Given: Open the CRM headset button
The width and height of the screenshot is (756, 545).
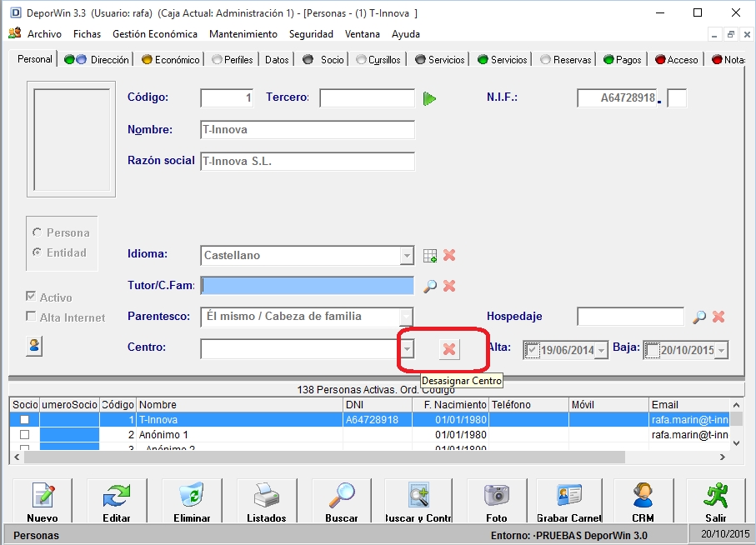Looking at the screenshot, I should click(x=643, y=502).
